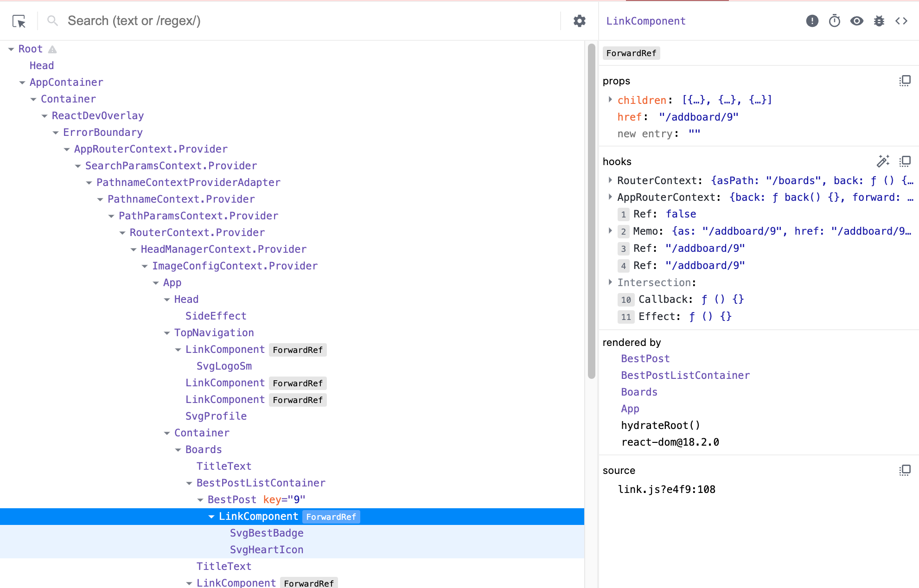Log component data with bug icon
The height and width of the screenshot is (588, 919).
879,21
